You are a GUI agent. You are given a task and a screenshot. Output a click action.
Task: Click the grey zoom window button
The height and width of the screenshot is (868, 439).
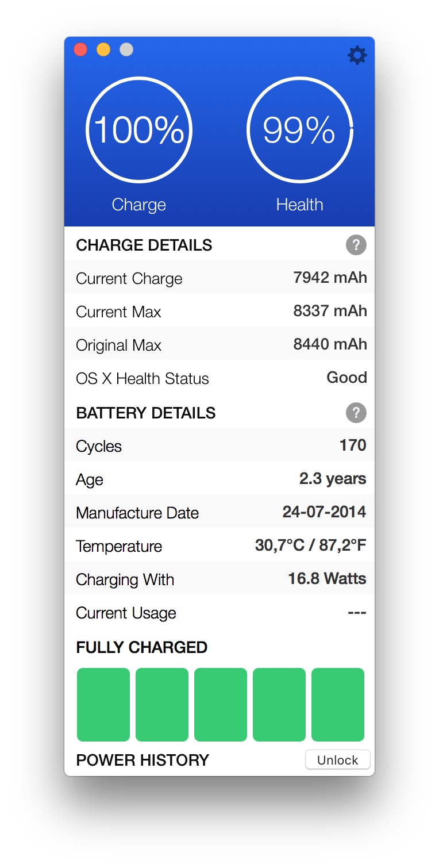126,50
